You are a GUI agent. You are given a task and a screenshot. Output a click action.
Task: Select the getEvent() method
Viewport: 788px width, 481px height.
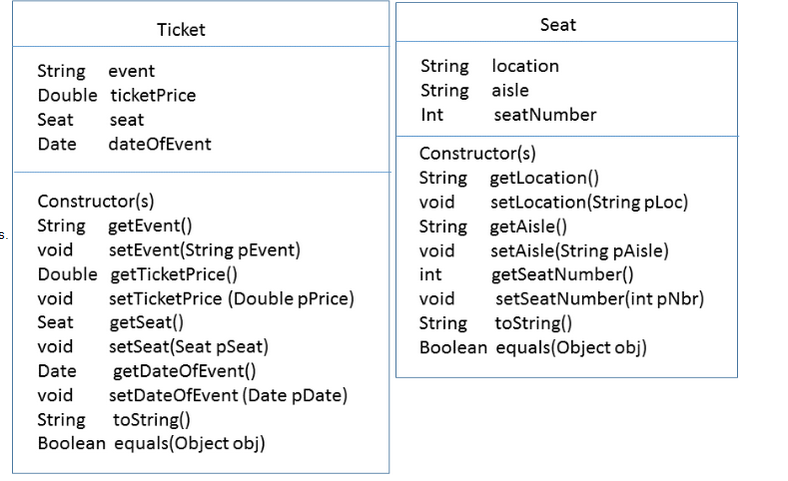click(150, 226)
